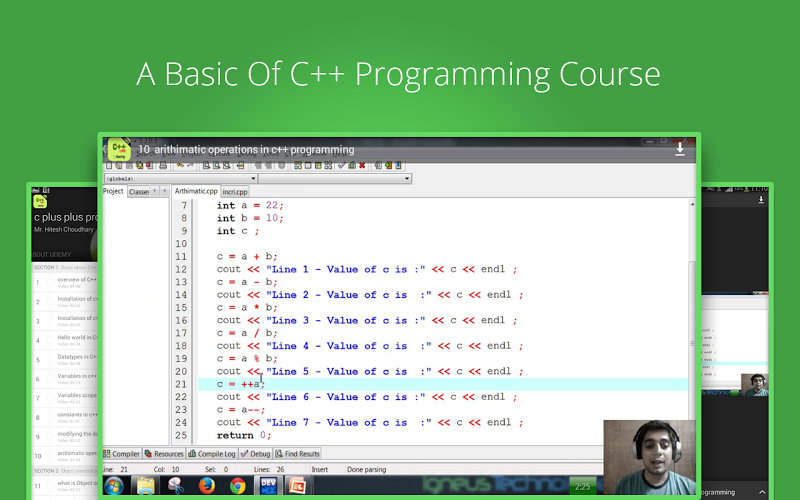800x500 pixels.
Task: Click code line 'int a = 22;'
Action: click(249, 205)
